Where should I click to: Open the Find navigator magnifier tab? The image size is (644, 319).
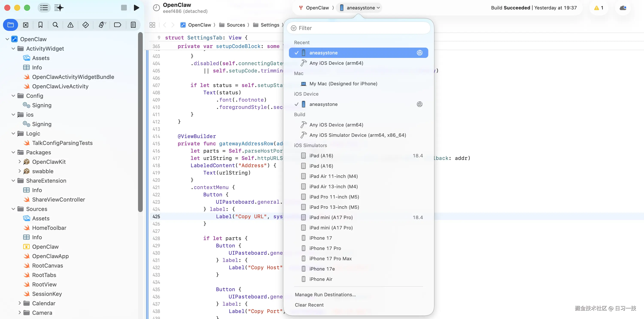pos(56,25)
